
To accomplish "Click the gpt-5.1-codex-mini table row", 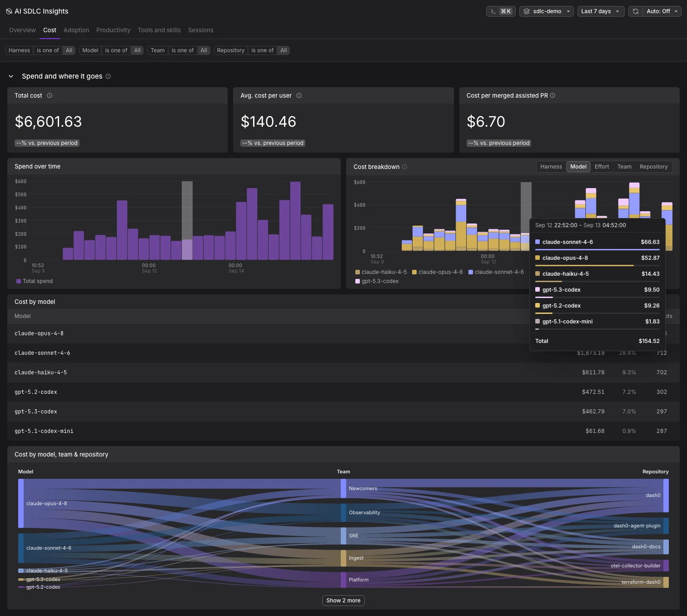I will (343, 431).
